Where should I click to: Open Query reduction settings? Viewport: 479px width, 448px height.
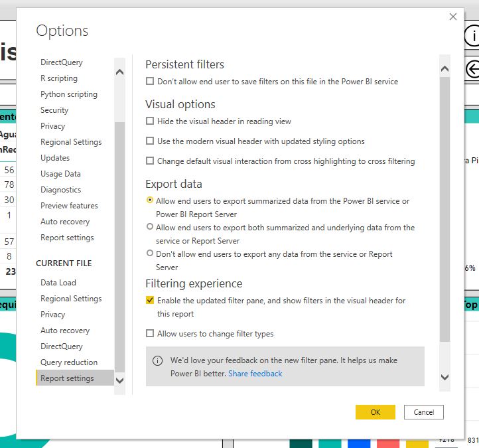click(69, 362)
